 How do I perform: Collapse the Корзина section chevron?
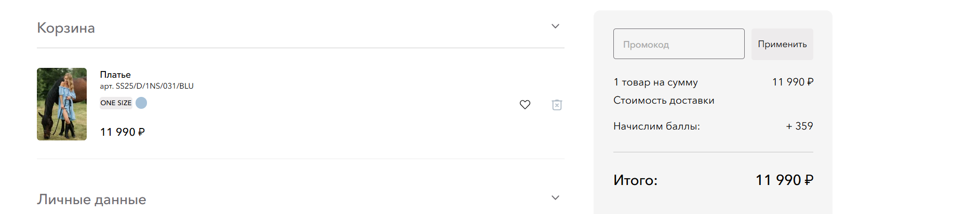(555, 26)
